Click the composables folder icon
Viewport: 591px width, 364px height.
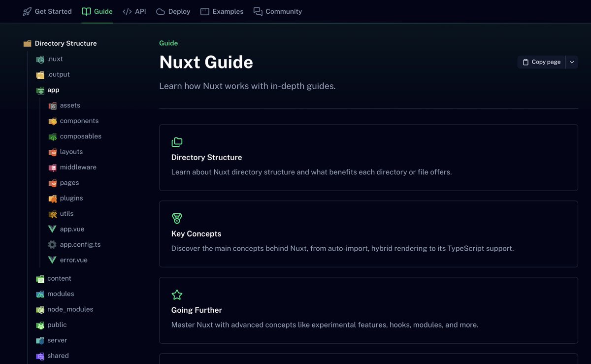tap(53, 136)
